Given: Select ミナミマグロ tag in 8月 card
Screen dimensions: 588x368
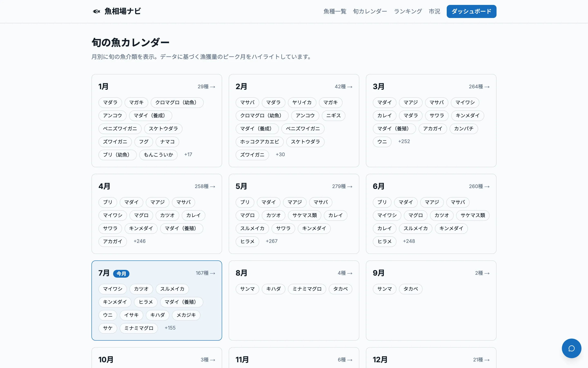Looking at the screenshot, I should 307,289.
